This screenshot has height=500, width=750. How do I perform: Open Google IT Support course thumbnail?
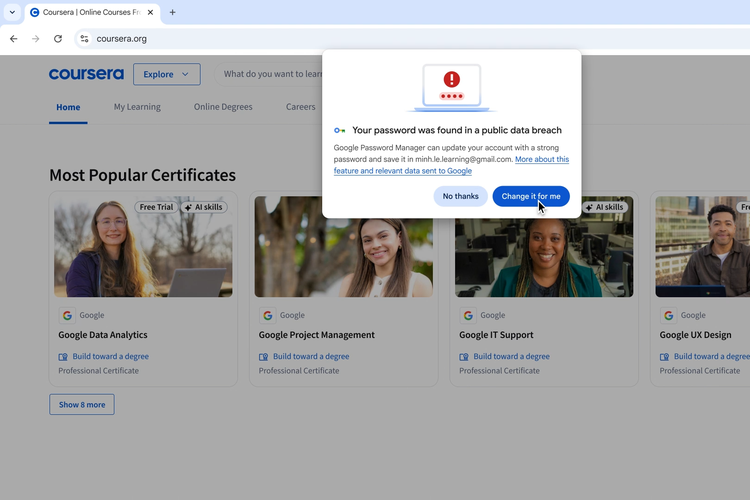click(544, 257)
